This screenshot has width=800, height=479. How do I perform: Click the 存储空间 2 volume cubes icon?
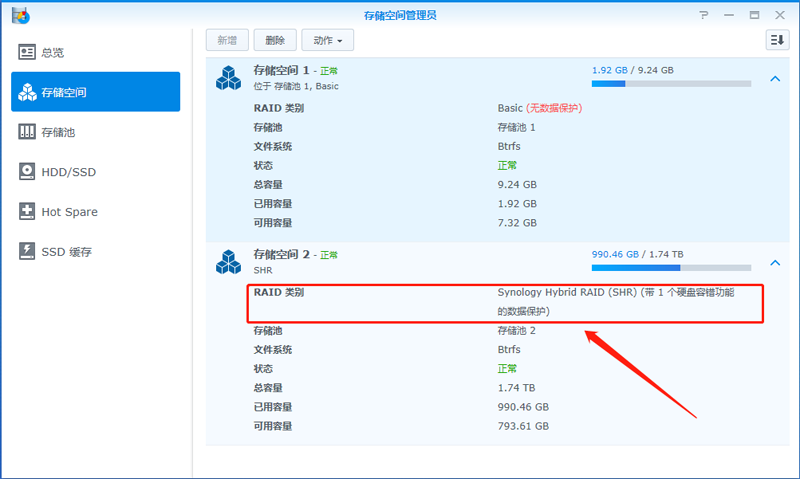228,262
